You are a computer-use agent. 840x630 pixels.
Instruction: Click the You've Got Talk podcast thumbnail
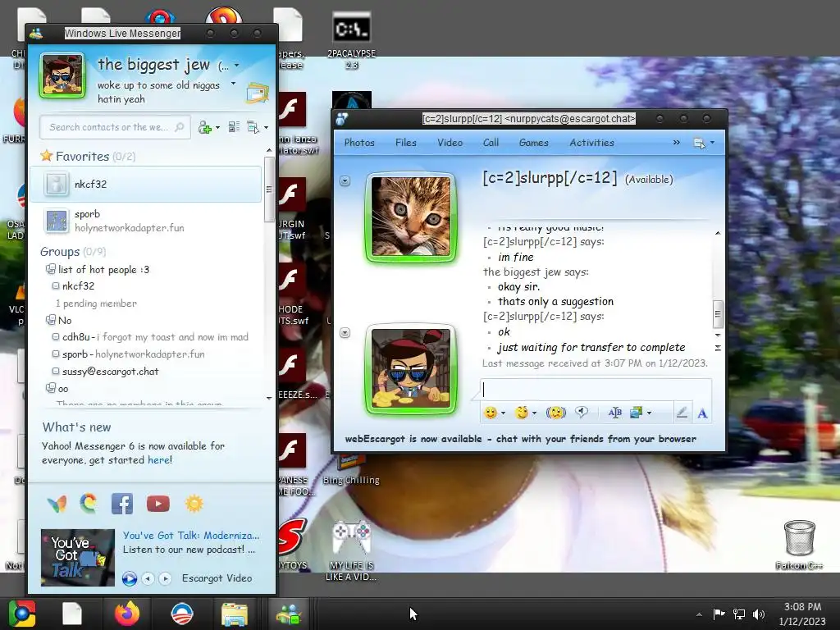click(x=78, y=558)
